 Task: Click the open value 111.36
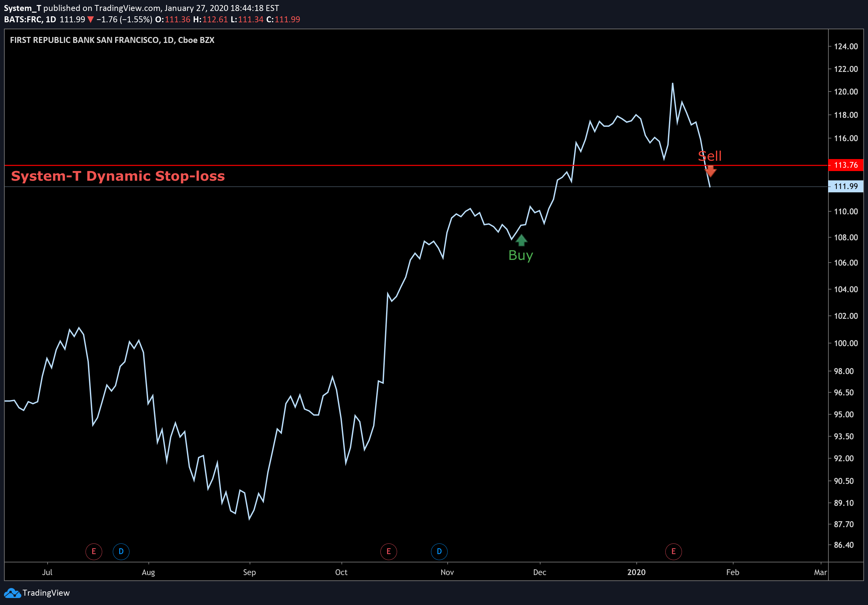click(x=177, y=20)
